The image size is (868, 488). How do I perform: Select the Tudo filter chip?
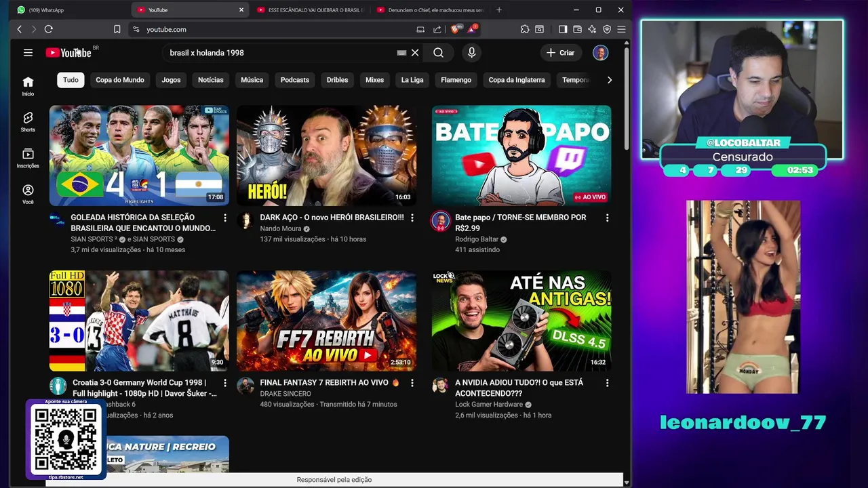71,80
